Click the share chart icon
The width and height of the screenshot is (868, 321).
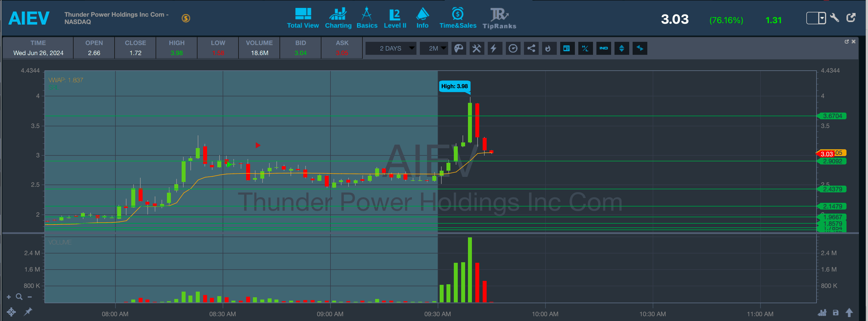click(531, 48)
